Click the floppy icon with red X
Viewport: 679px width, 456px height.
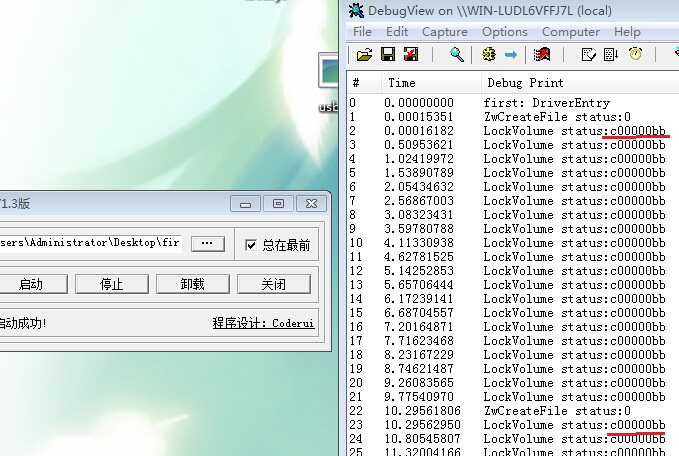411,54
